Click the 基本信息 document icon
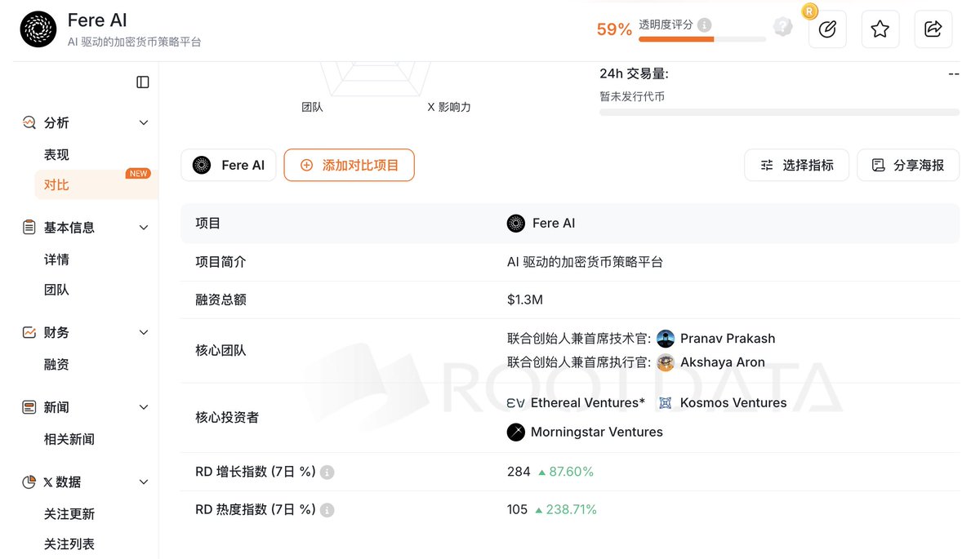980x559 pixels. click(29, 228)
